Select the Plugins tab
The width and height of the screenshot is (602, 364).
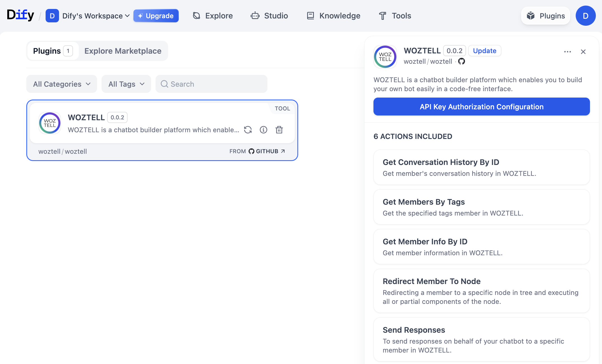[x=52, y=51]
